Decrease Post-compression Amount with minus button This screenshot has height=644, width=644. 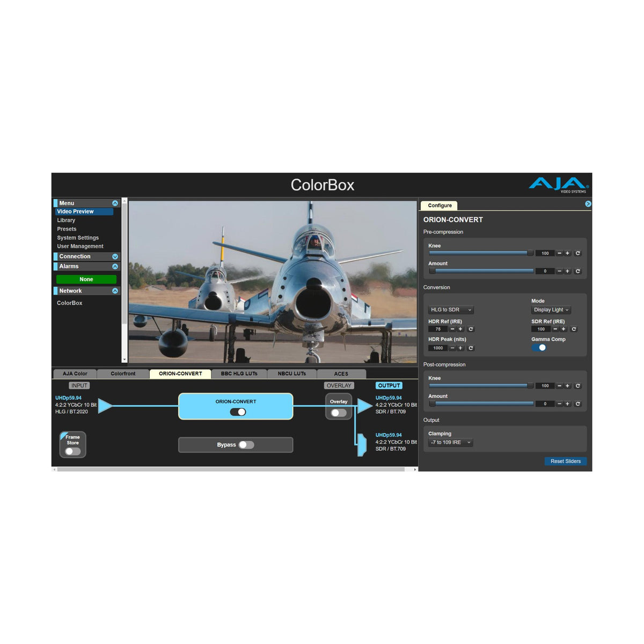[x=559, y=404]
